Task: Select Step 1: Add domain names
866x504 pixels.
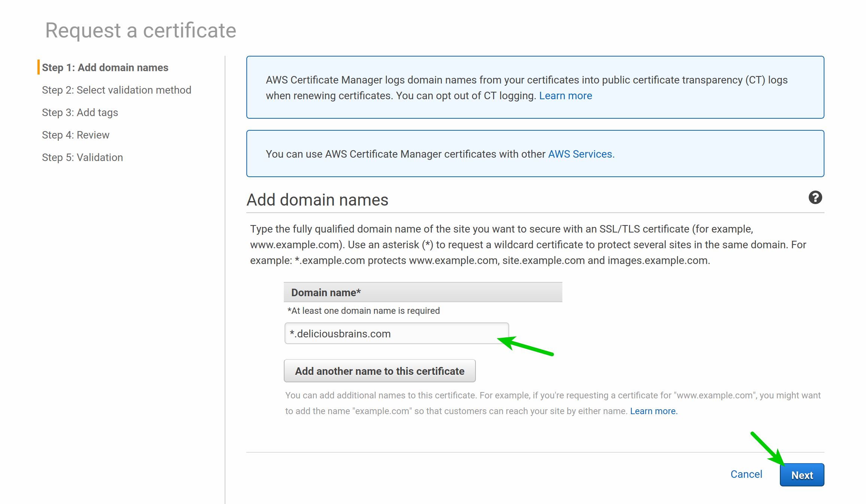Action: 105,67
